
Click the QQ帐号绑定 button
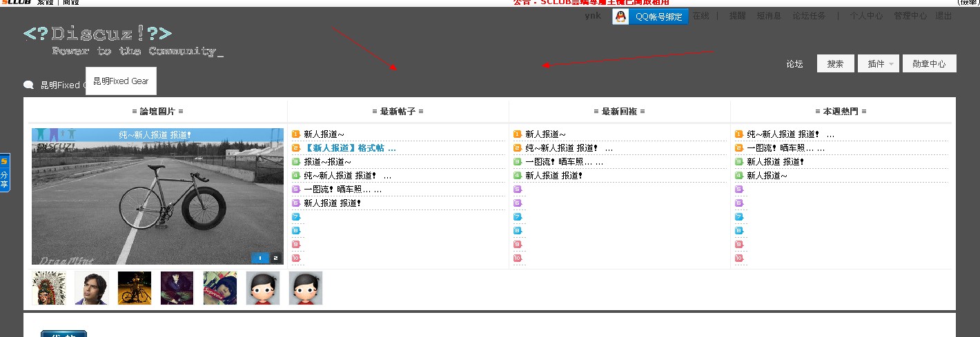[651, 17]
